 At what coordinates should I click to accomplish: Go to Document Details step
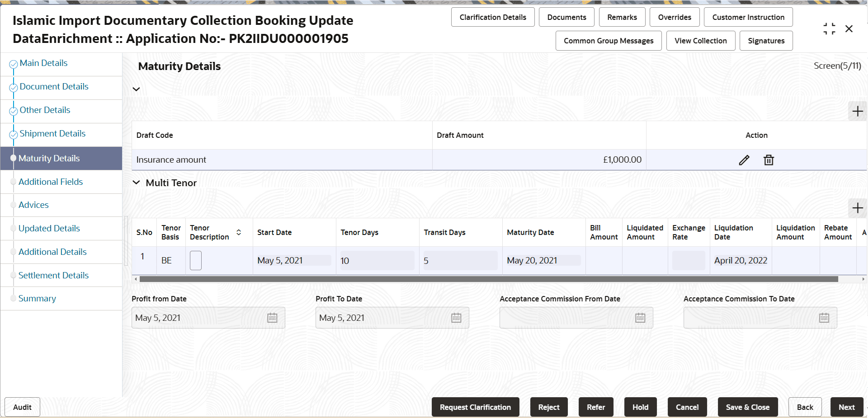pos(54,87)
